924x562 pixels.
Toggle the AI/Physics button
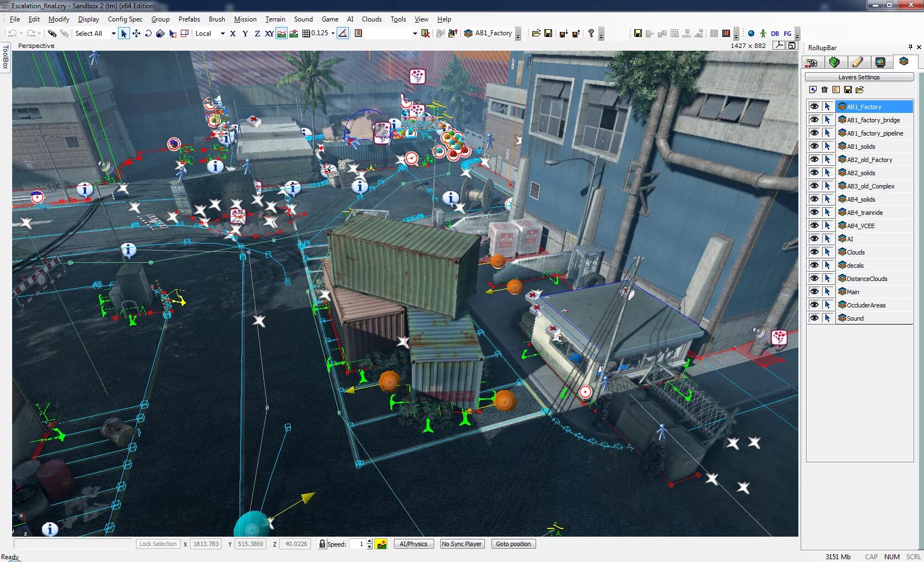[413, 544]
